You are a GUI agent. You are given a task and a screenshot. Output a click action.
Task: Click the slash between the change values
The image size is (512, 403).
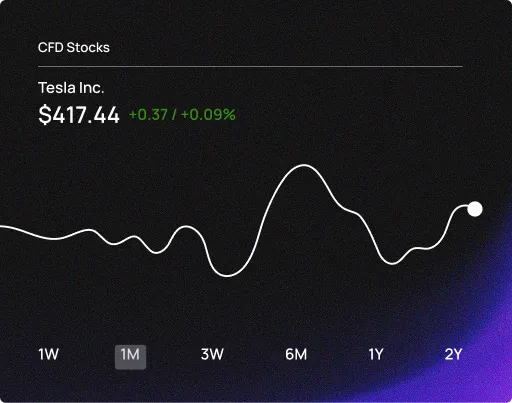(x=174, y=115)
